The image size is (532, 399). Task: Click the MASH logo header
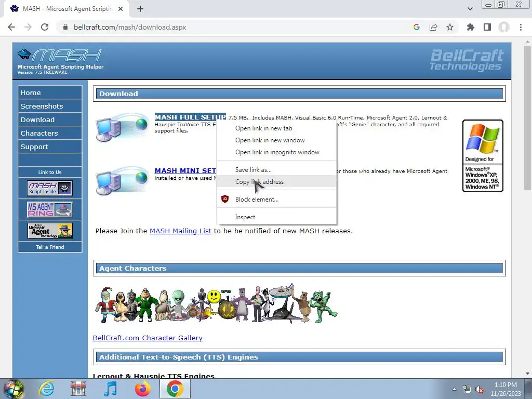click(60, 61)
